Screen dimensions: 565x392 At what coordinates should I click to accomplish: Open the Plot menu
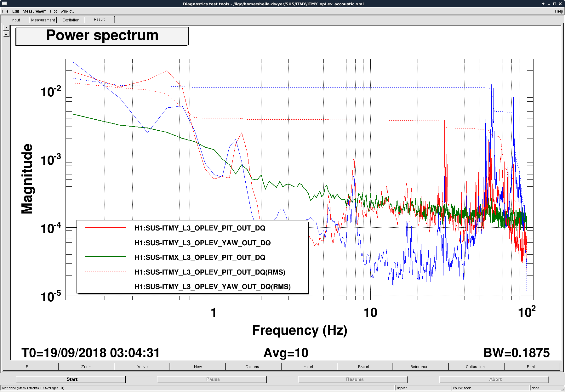(54, 11)
